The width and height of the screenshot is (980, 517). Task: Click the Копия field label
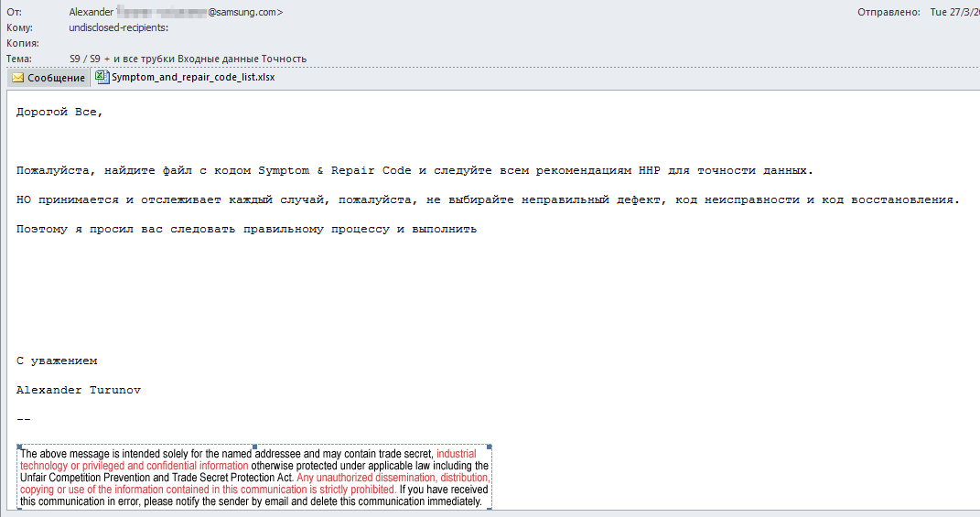22,43
